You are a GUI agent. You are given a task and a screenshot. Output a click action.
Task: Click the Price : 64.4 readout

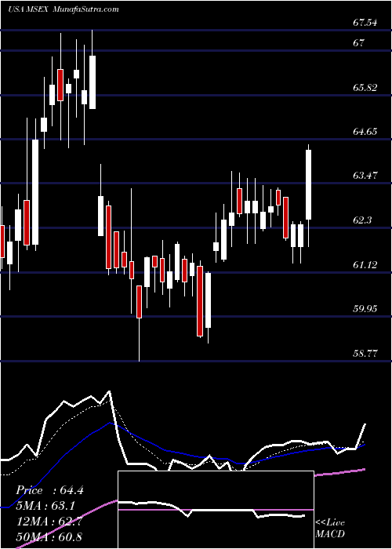coord(49,490)
